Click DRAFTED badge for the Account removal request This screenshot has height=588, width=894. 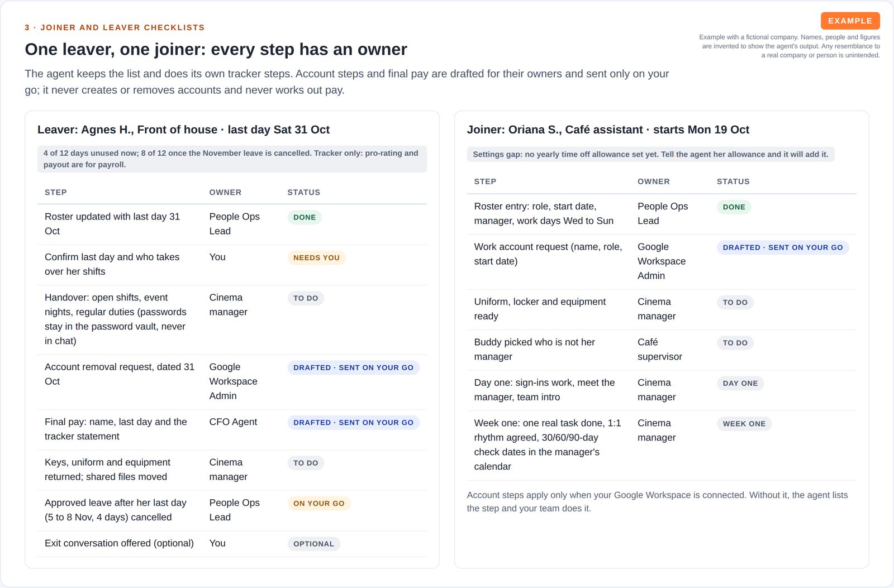click(x=353, y=367)
